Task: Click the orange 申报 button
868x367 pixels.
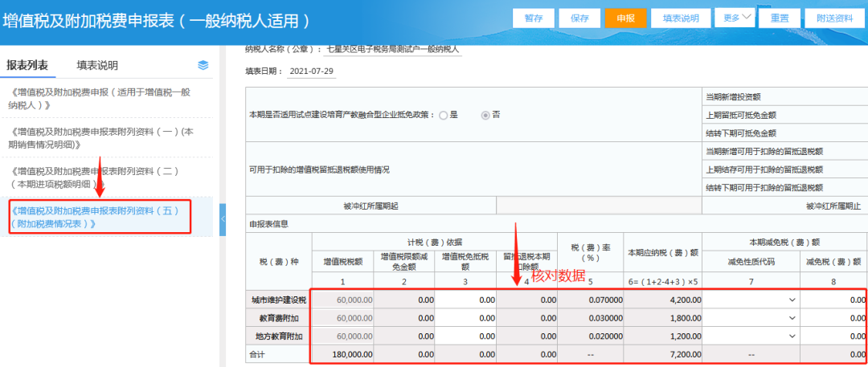Action: [625, 18]
